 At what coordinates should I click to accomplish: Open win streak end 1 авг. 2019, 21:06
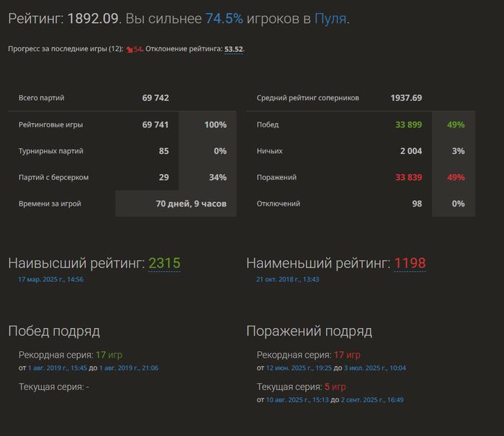pyautogui.click(x=129, y=368)
